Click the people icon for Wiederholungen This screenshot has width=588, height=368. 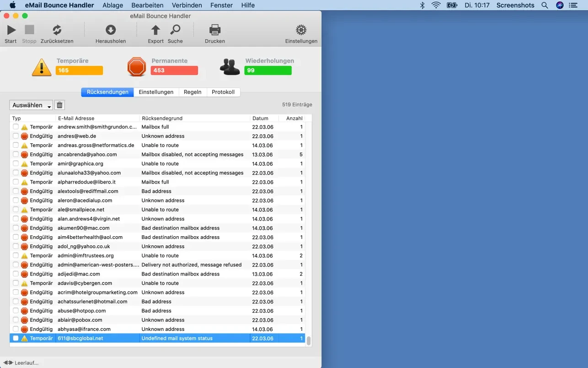[x=230, y=67]
